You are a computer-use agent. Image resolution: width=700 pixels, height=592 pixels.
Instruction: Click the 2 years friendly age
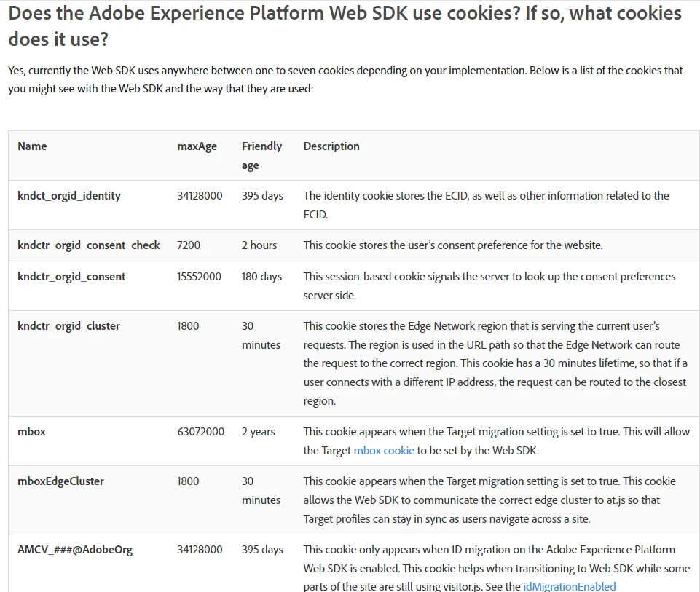pyautogui.click(x=259, y=432)
